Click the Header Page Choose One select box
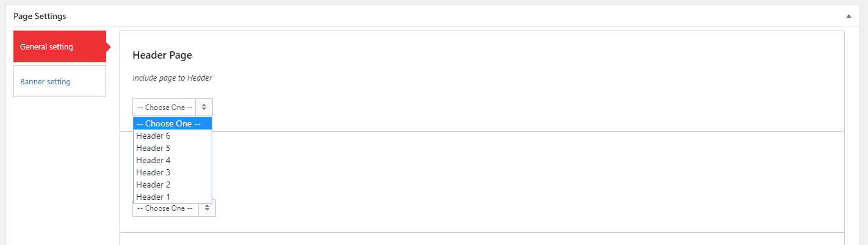This screenshot has height=245, width=868. [173, 107]
